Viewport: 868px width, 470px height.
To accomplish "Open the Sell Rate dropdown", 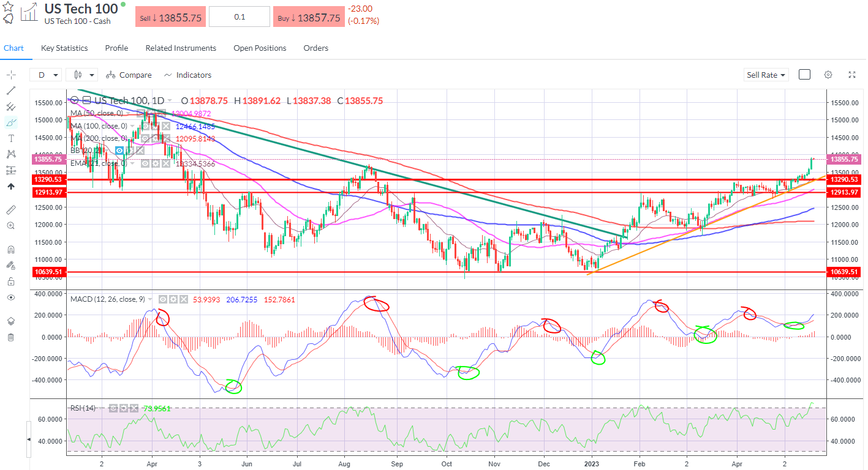I will click(766, 75).
